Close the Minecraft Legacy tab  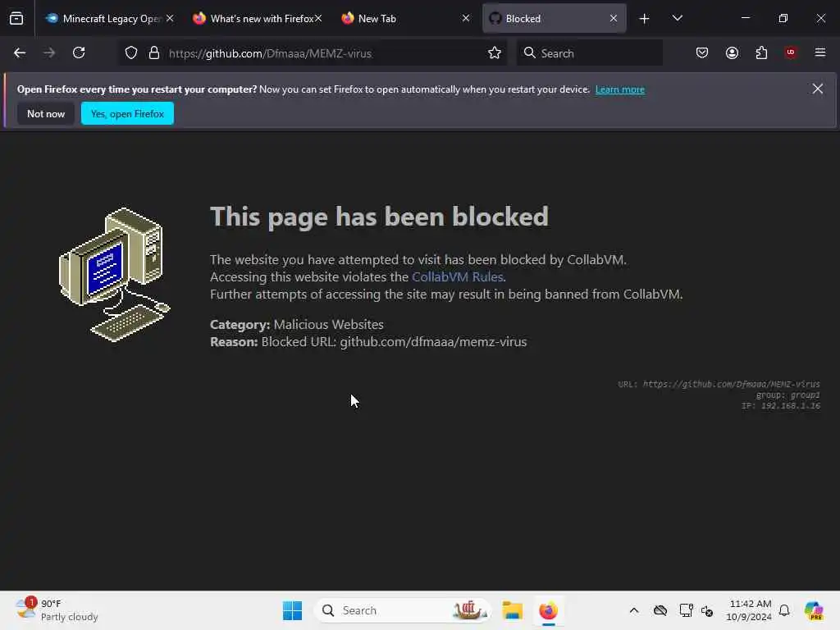click(x=170, y=19)
